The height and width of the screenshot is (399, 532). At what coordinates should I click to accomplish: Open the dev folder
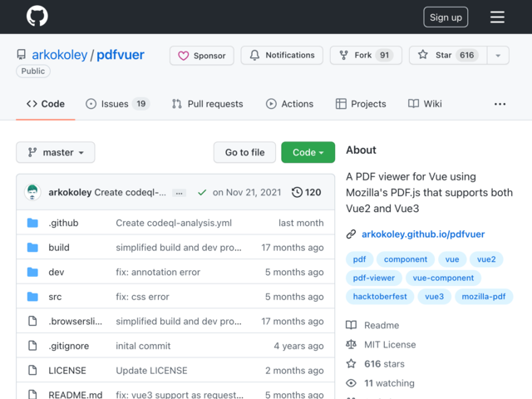pos(57,272)
